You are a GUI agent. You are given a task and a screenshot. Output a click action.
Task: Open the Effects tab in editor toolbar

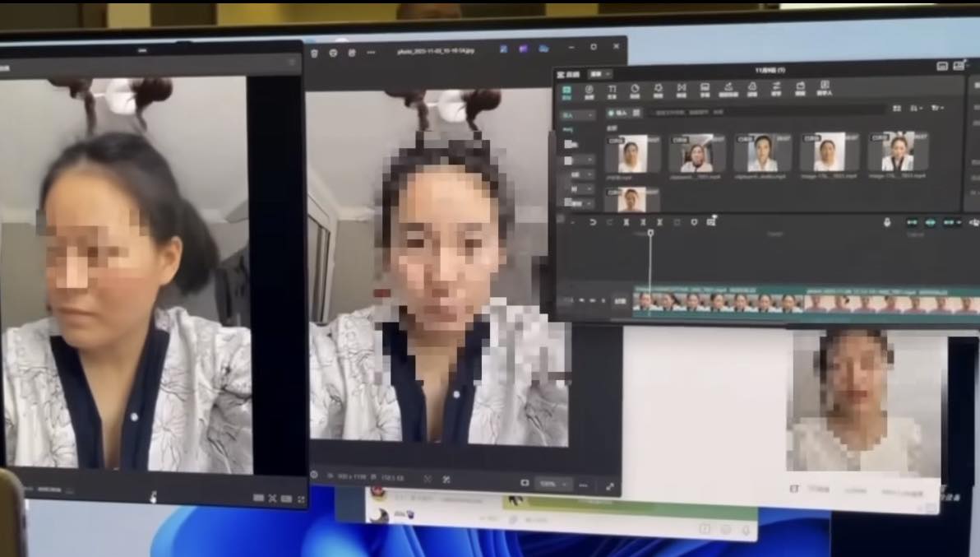click(659, 91)
